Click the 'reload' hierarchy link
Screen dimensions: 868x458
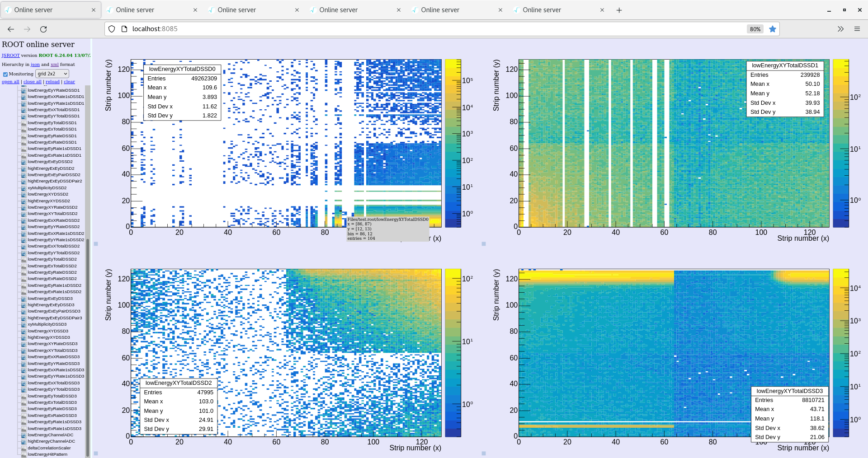(52, 82)
